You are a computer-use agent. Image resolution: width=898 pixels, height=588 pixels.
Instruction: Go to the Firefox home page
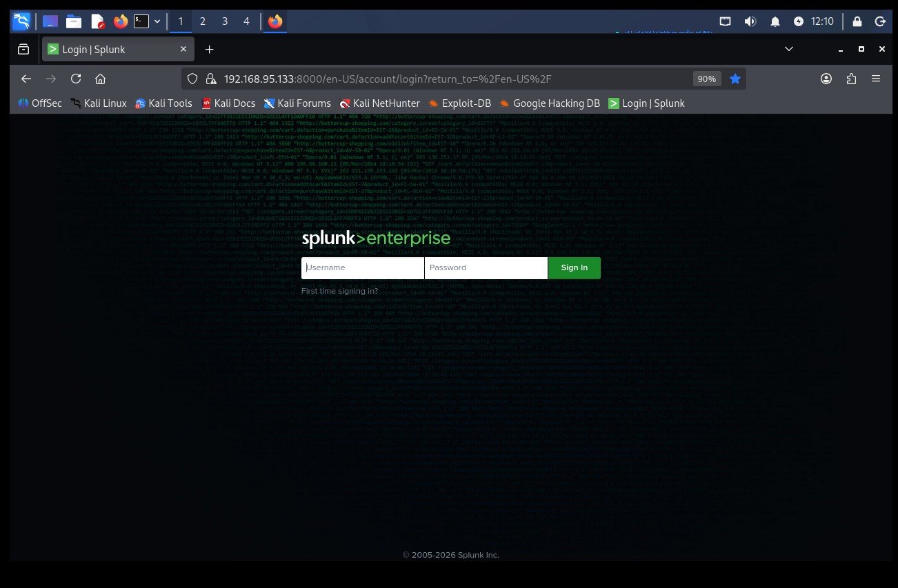101,79
